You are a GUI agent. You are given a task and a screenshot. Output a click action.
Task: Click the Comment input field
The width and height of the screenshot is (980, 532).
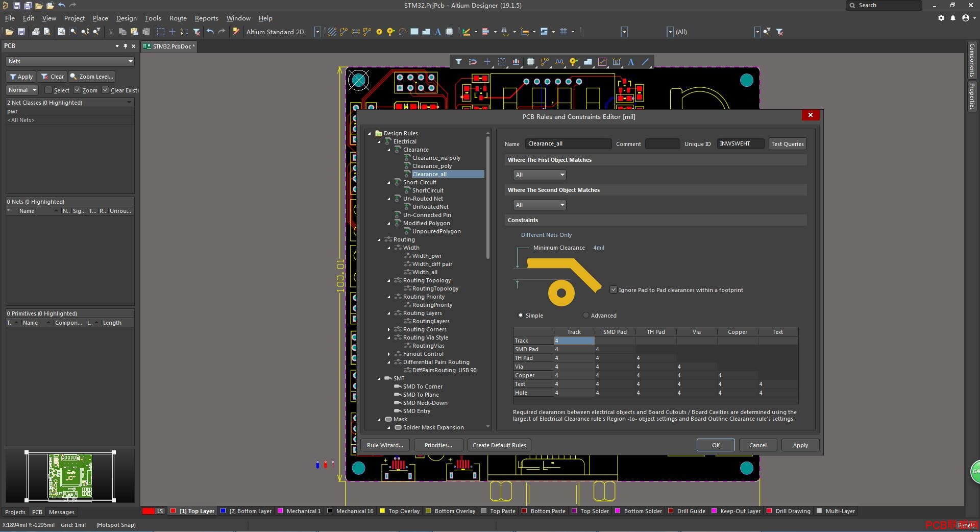pos(662,143)
